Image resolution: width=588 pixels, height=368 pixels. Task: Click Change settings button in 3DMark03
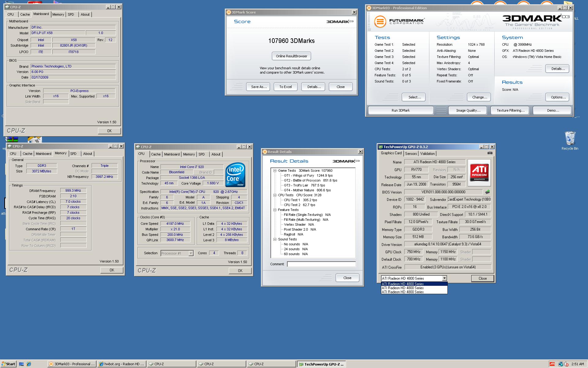479,97
